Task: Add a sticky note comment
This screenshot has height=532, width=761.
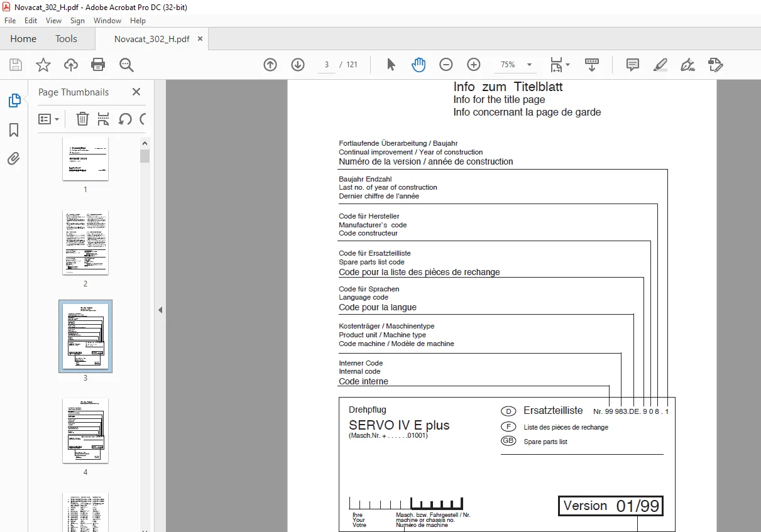Action: tap(633, 65)
